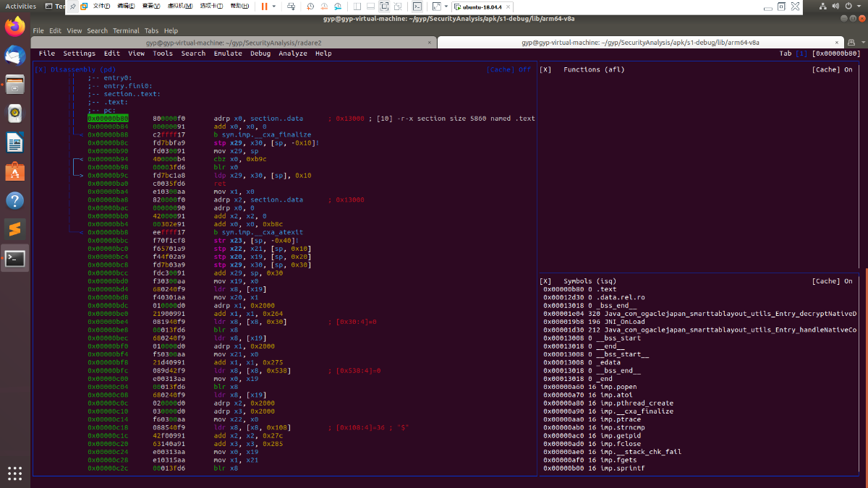Open LibreOffice Writer from the dock
This screenshot has width=868, height=488.
pos(15,142)
